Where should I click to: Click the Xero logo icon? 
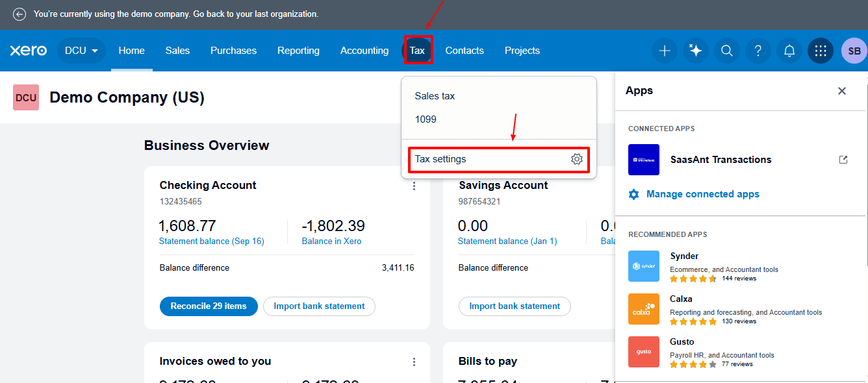(29, 51)
